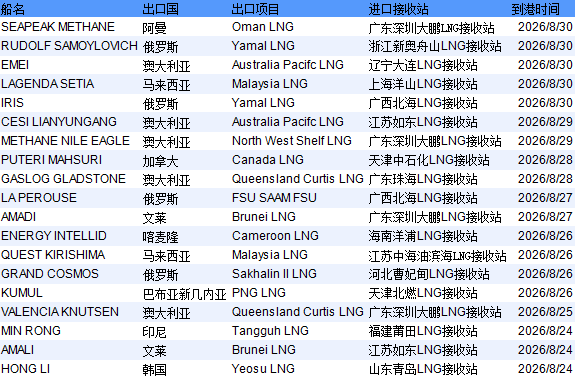Select the Canada LNG project cell

pyautogui.click(x=268, y=160)
